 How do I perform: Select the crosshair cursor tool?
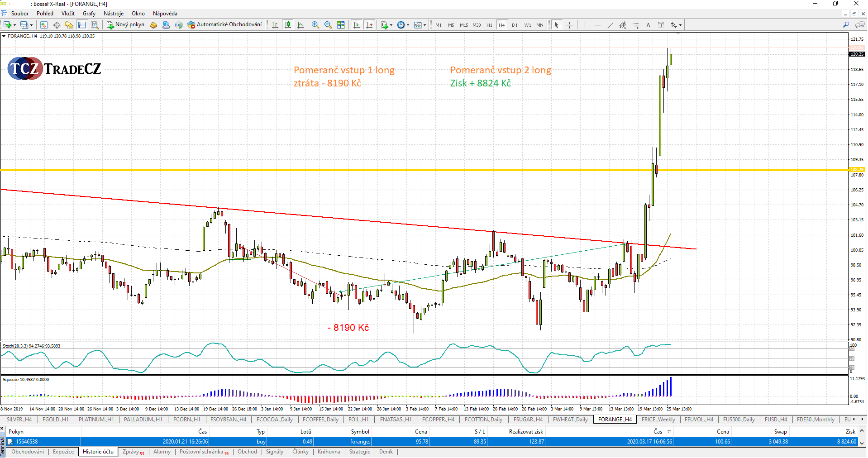(569, 25)
